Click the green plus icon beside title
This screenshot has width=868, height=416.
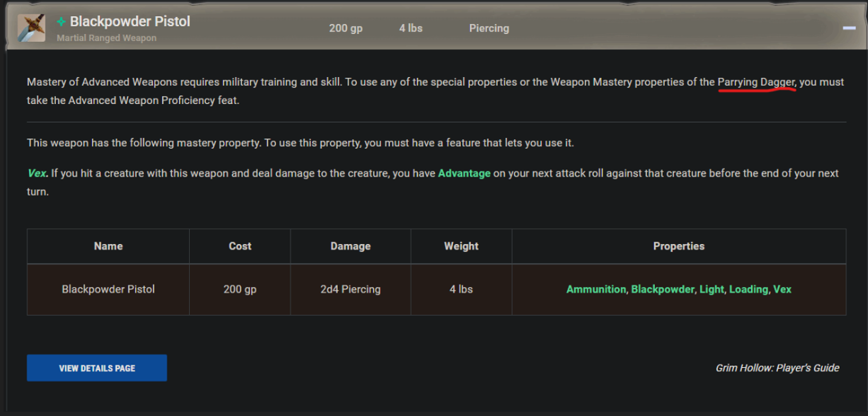tap(61, 22)
